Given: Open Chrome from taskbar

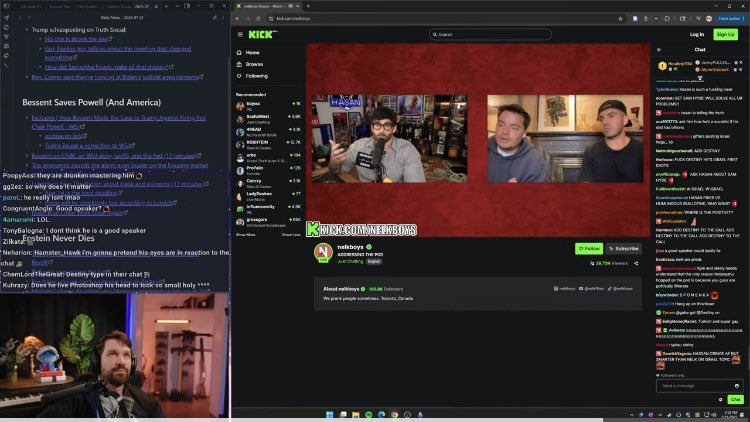Looking at the screenshot, I should (394, 414).
